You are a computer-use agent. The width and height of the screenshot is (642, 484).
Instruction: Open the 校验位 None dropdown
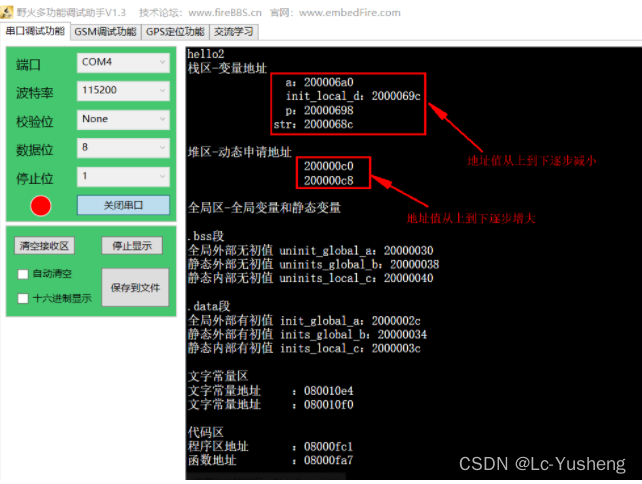click(x=123, y=119)
